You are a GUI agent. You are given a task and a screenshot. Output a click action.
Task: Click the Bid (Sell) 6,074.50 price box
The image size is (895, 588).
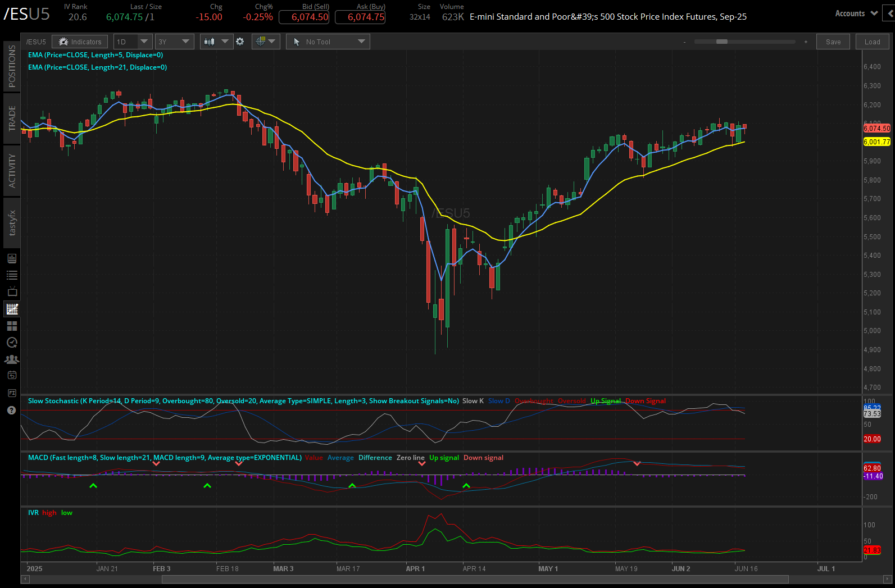(x=304, y=17)
